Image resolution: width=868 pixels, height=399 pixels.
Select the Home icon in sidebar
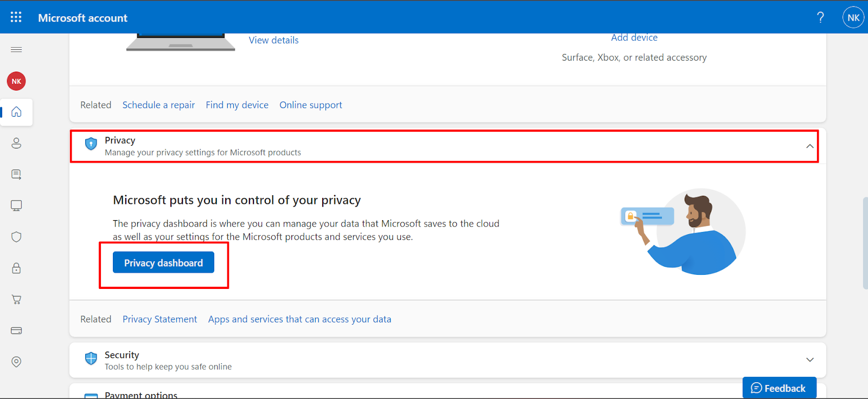[16, 112]
